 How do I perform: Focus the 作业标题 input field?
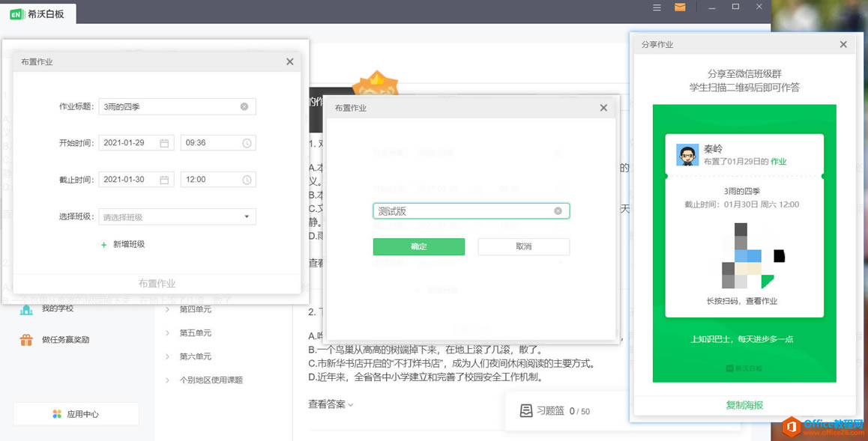pos(177,106)
